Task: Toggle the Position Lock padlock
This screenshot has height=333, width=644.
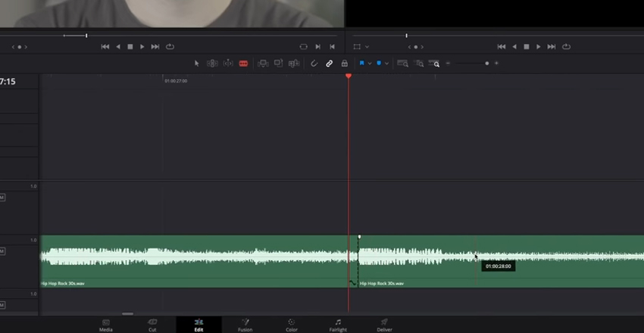Action: coord(345,64)
